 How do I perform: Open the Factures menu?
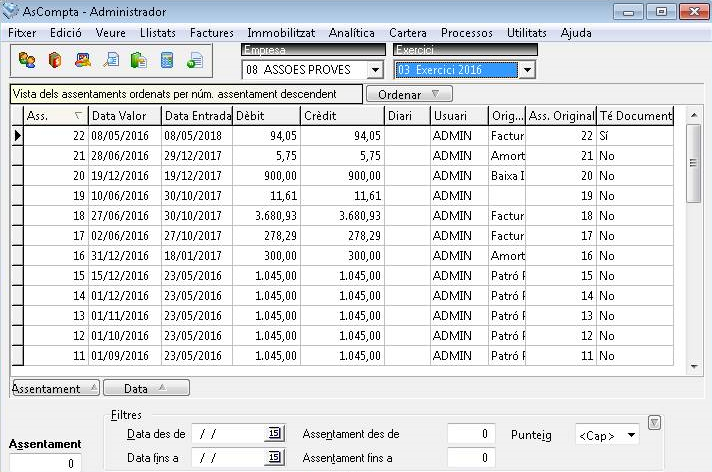[x=212, y=33]
